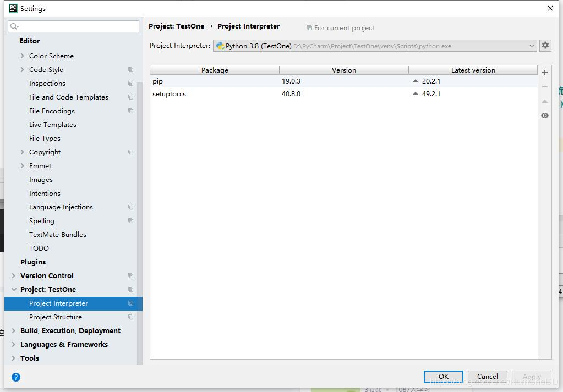Expand the Color Scheme node
Screen dimensions: 563x392
click(x=22, y=56)
